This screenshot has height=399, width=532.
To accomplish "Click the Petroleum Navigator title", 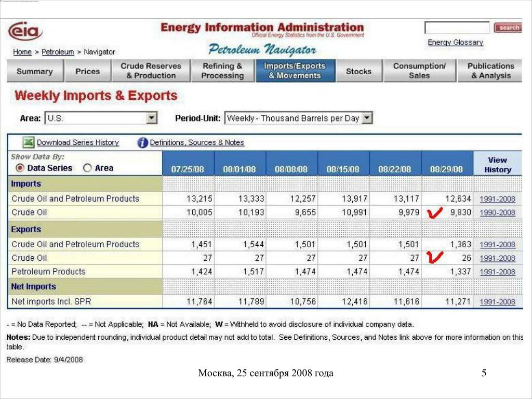I will 262,50.
